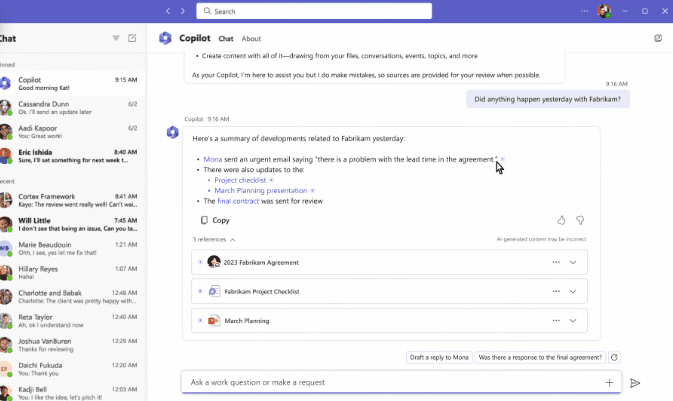Click the Mona link in the summary
Viewport: 673px width, 401px height.
click(x=212, y=159)
